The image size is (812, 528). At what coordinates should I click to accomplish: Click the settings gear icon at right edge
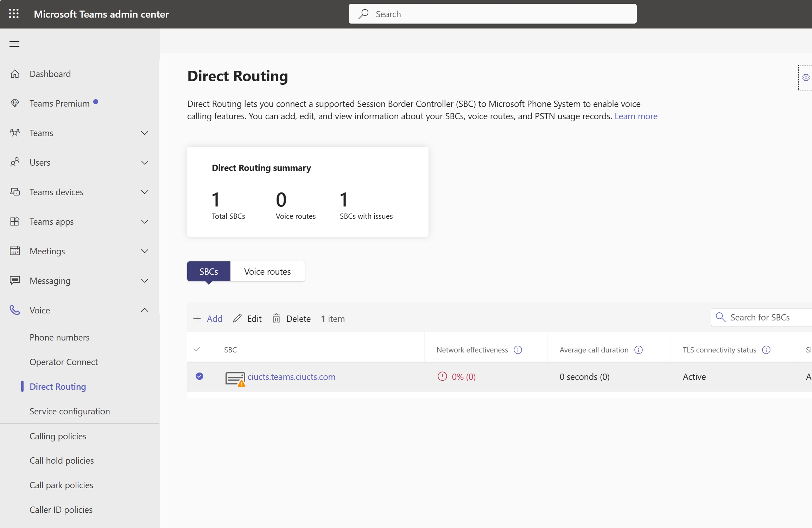coord(806,77)
